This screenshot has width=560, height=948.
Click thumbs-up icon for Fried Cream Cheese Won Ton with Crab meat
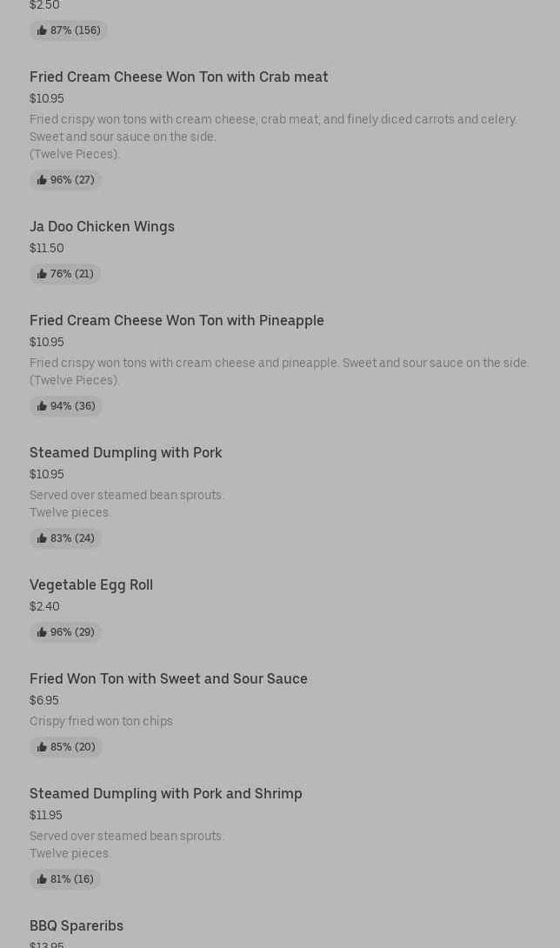42,180
